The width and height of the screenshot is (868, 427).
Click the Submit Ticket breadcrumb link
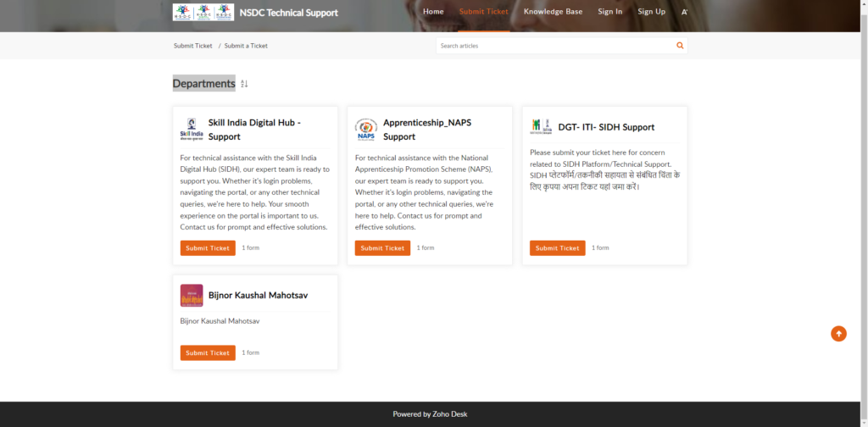[x=192, y=46]
